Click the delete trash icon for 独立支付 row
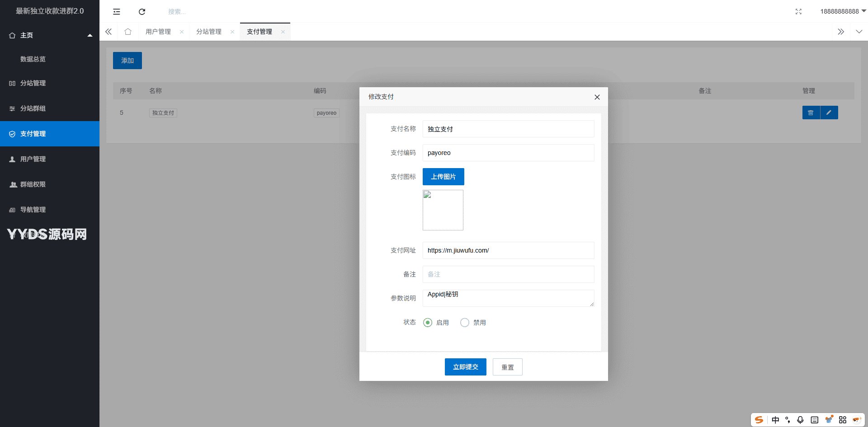Viewport: 868px width, 427px height. (811, 113)
